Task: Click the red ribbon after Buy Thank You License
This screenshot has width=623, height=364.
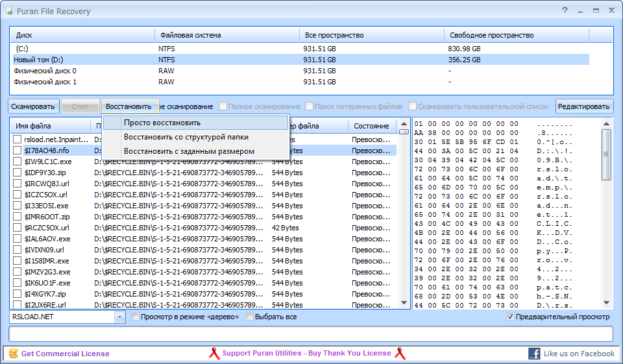Action: click(x=399, y=353)
